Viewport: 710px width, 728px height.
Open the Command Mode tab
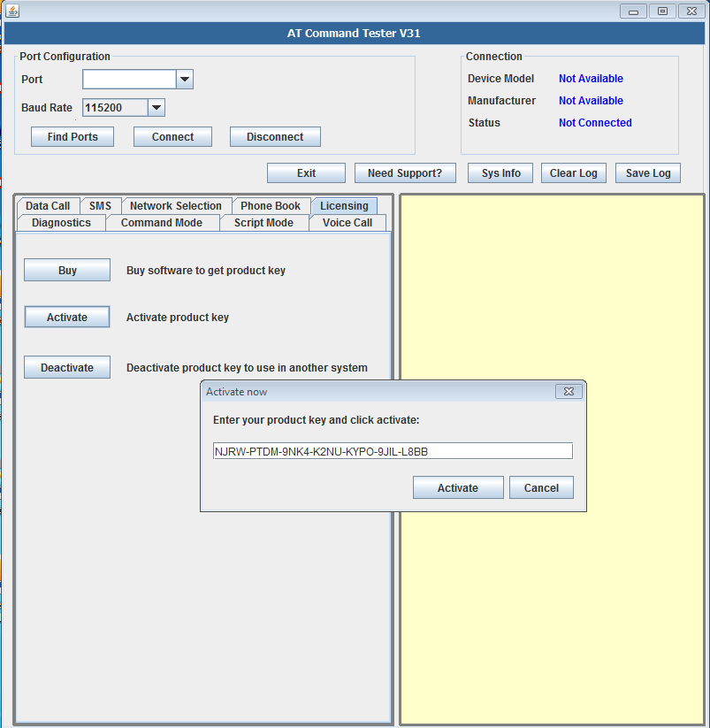click(162, 222)
